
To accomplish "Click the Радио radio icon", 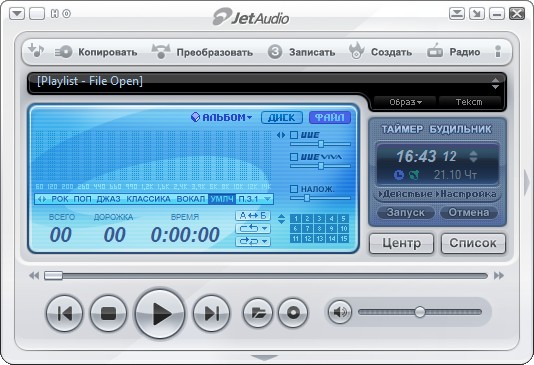I will click(435, 51).
